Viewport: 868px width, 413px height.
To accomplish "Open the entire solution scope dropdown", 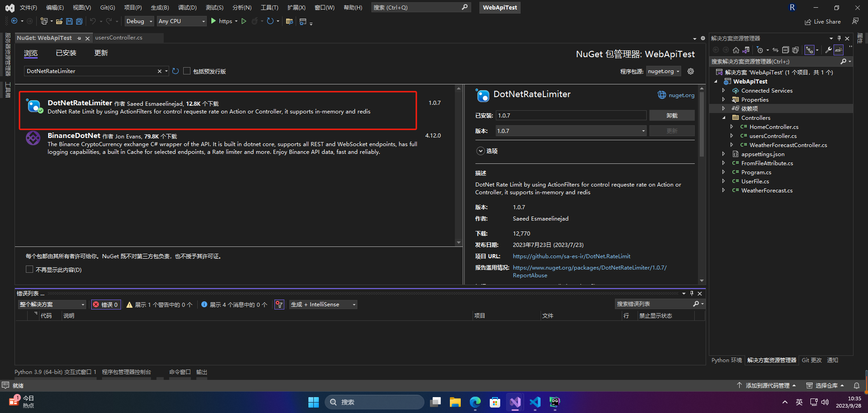I will click(52, 305).
